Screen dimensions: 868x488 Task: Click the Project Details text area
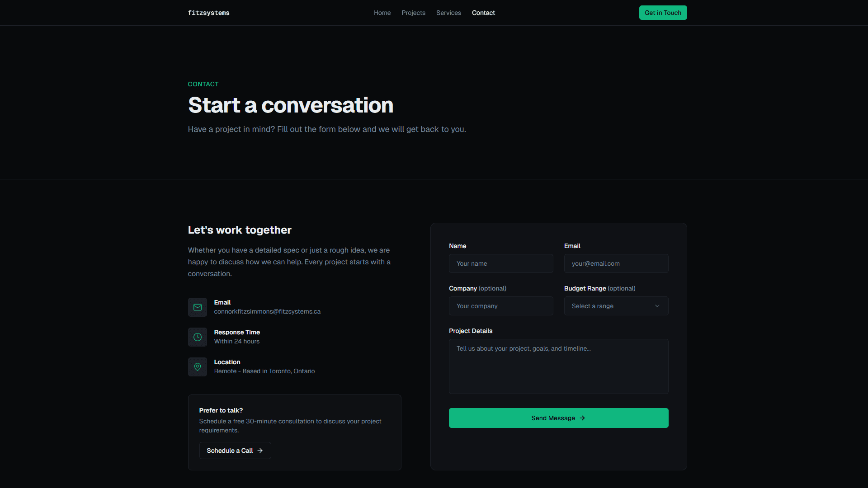pos(558,366)
